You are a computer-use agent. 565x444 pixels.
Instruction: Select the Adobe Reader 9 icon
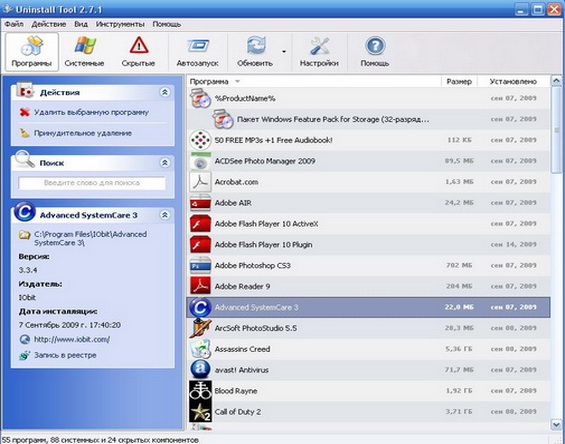[200, 286]
